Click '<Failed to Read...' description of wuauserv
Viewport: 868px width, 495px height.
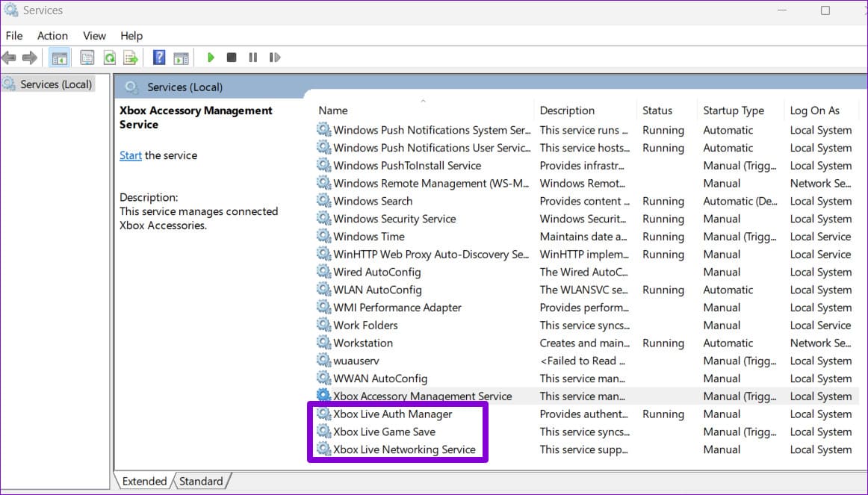click(583, 361)
